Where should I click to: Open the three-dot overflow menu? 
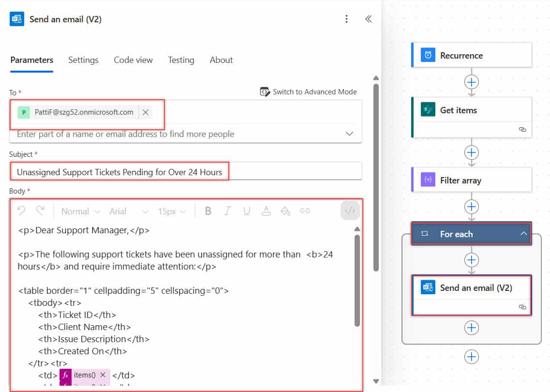(346, 18)
